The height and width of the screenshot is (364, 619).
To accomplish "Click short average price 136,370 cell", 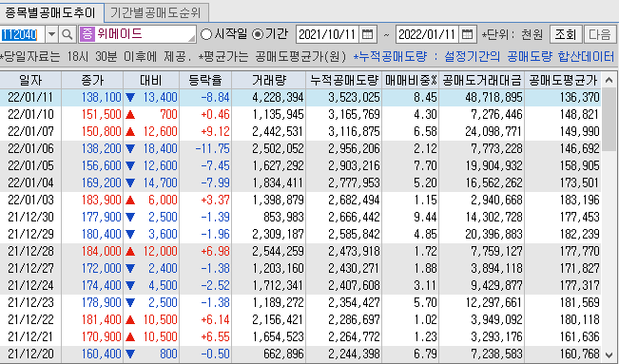I will pyautogui.click(x=563, y=97).
